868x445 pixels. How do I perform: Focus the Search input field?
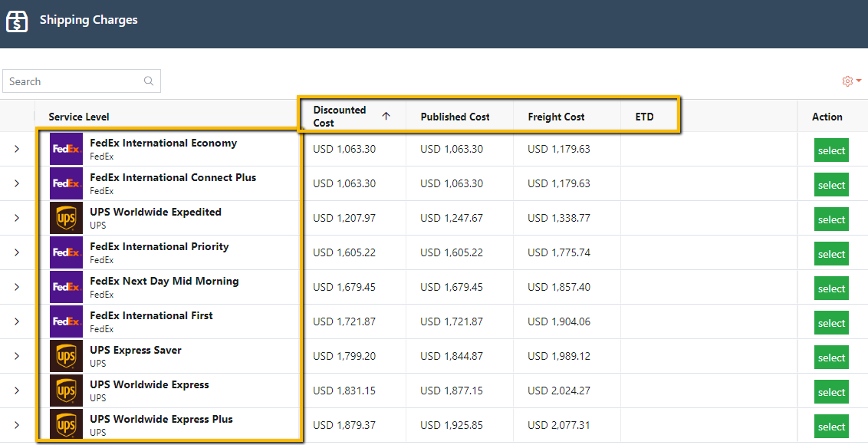(x=81, y=81)
